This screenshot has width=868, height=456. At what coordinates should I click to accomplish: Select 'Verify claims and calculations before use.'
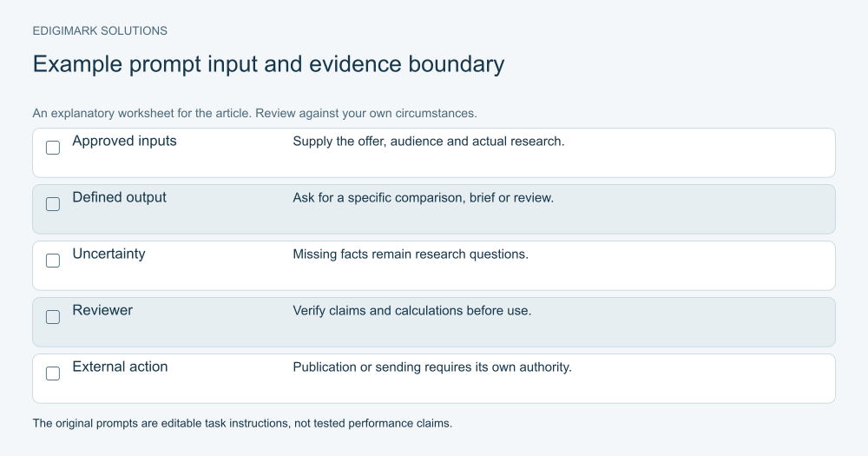(411, 311)
